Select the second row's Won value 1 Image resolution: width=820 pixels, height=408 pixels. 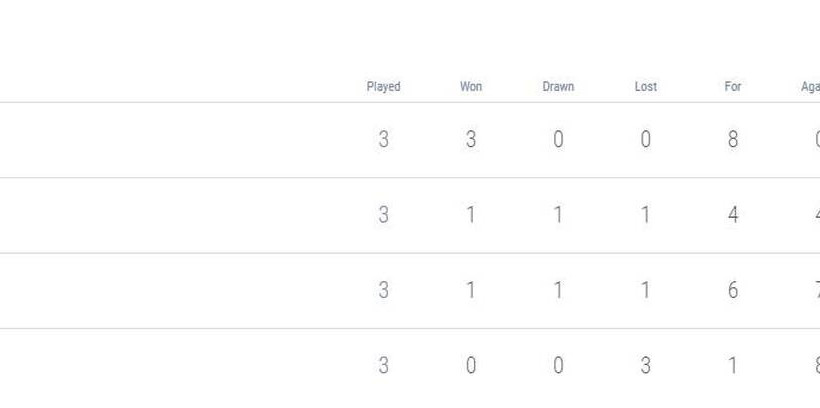click(x=471, y=215)
